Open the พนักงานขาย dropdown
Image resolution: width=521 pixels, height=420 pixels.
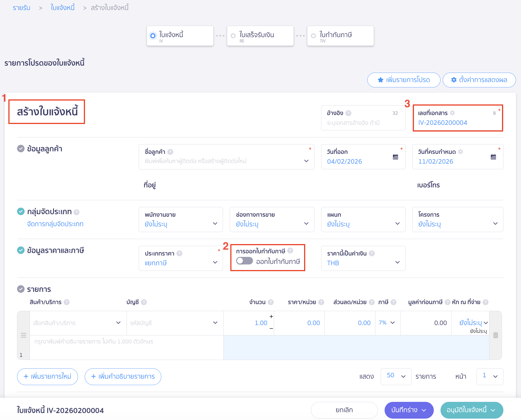[181, 219]
